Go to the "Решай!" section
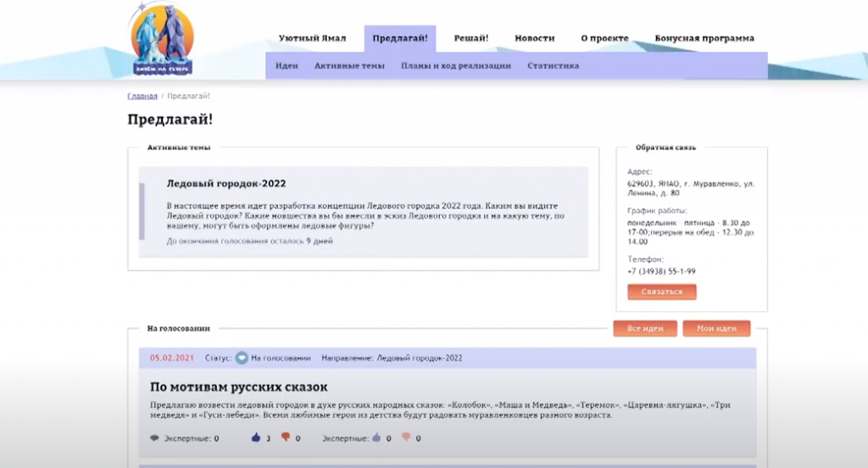The height and width of the screenshot is (468, 868). tap(470, 38)
